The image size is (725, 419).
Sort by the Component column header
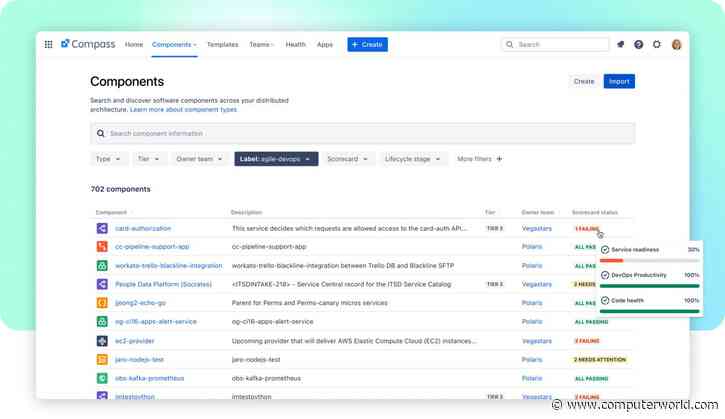pos(111,213)
